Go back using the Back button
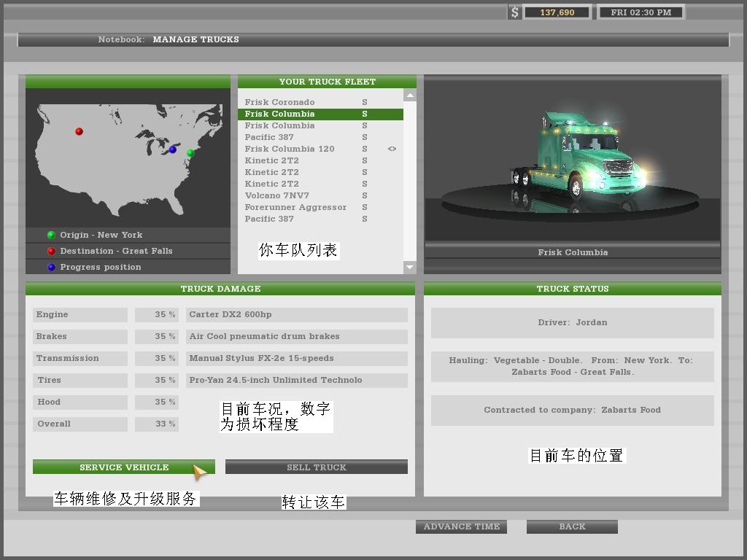 point(572,526)
